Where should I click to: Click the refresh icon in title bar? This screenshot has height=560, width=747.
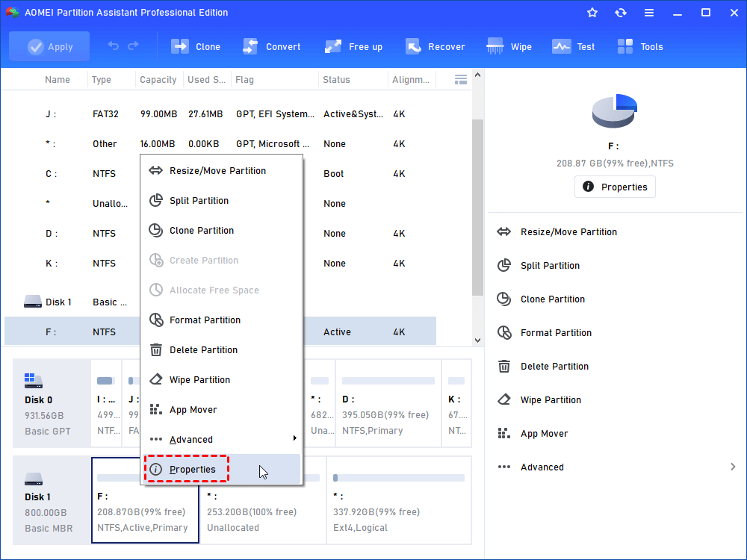[620, 13]
